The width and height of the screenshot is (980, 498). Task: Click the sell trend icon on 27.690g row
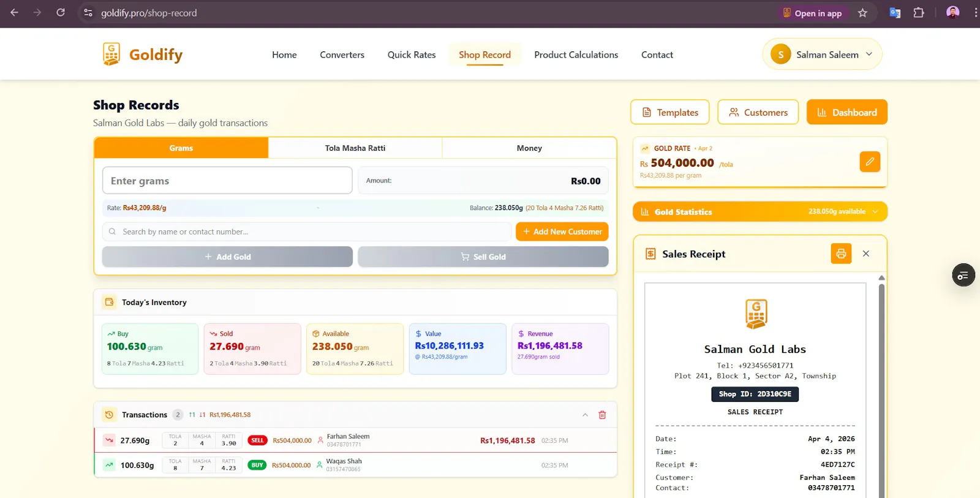click(109, 440)
